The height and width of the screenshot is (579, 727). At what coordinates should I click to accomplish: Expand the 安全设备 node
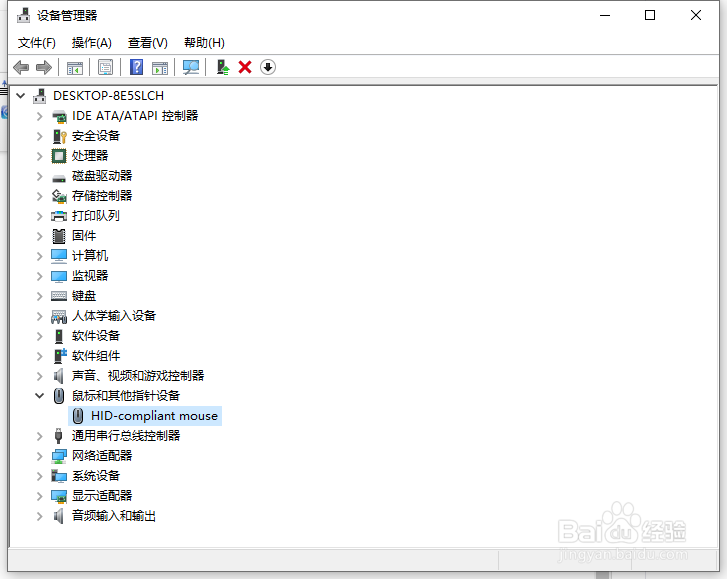(x=39, y=136)
